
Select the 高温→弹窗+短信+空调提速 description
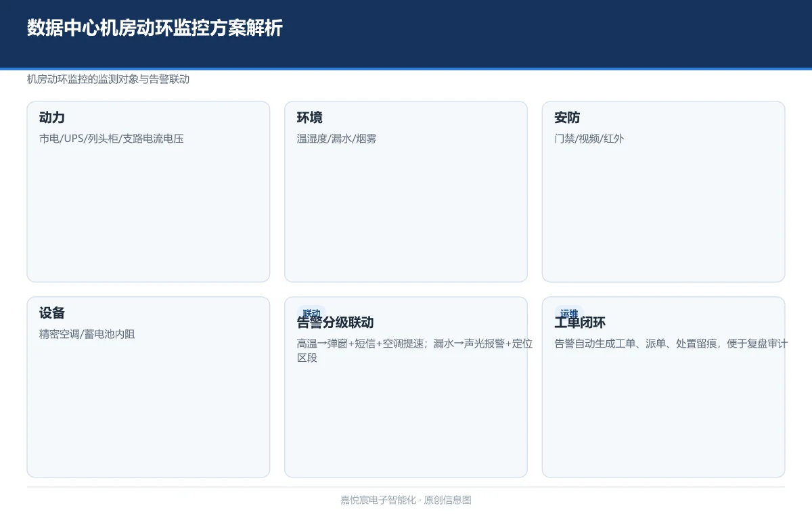tap(415, 350)
